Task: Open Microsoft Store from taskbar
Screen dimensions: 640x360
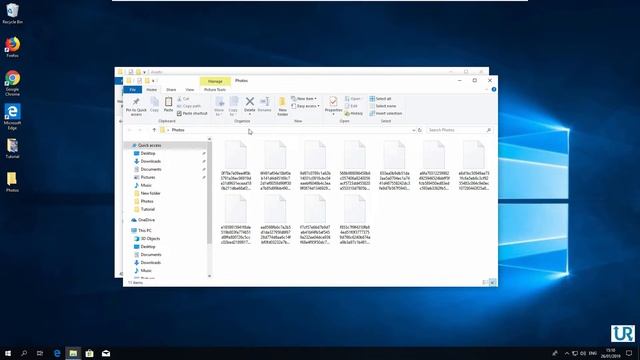Action: (89, 353)
